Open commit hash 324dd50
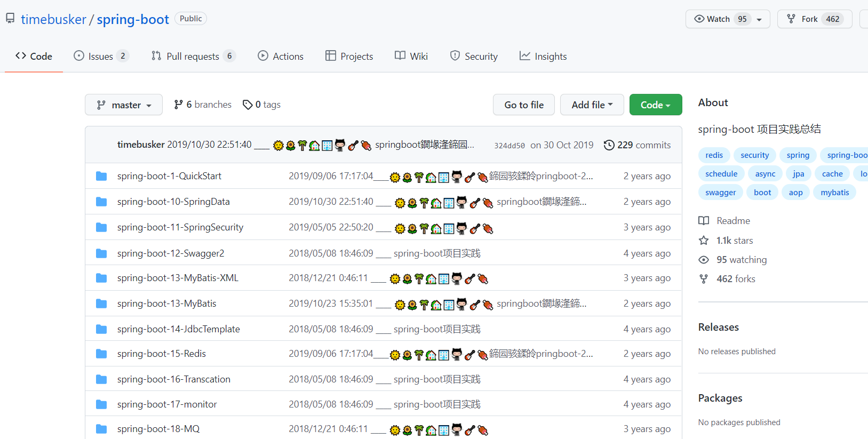Viewport: 868px width, 439px height. click(509, 146)
